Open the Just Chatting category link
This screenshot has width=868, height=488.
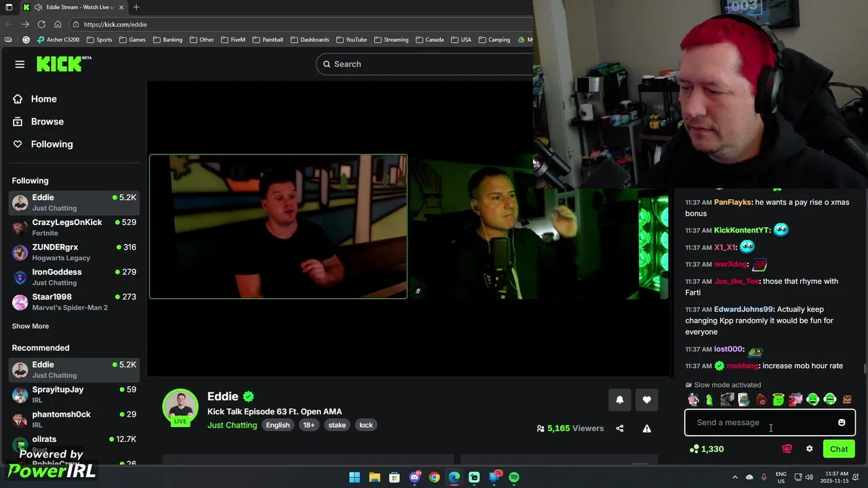pos(232,425)
